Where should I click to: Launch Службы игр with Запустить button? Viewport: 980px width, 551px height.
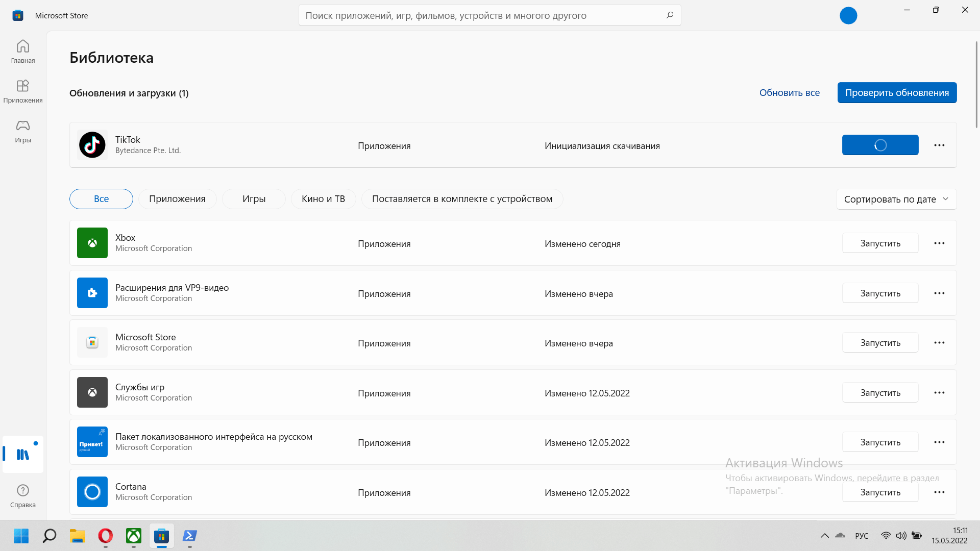click(880, 393)
